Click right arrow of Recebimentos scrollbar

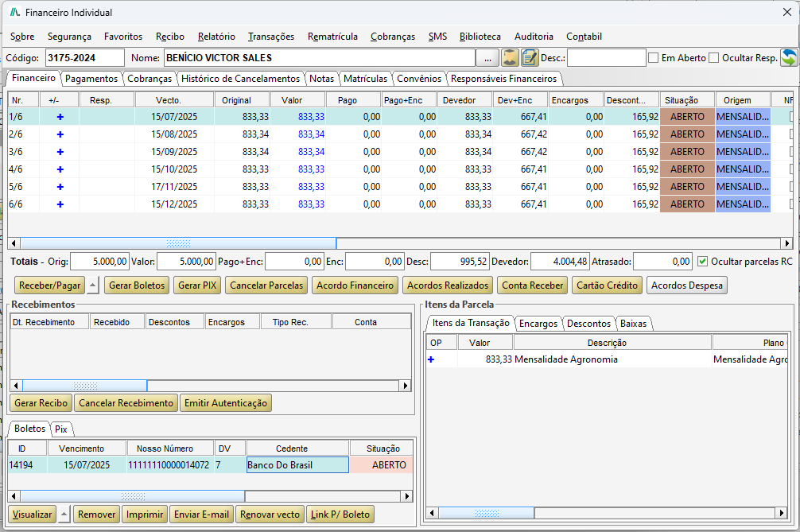click(x=406, y=386)
